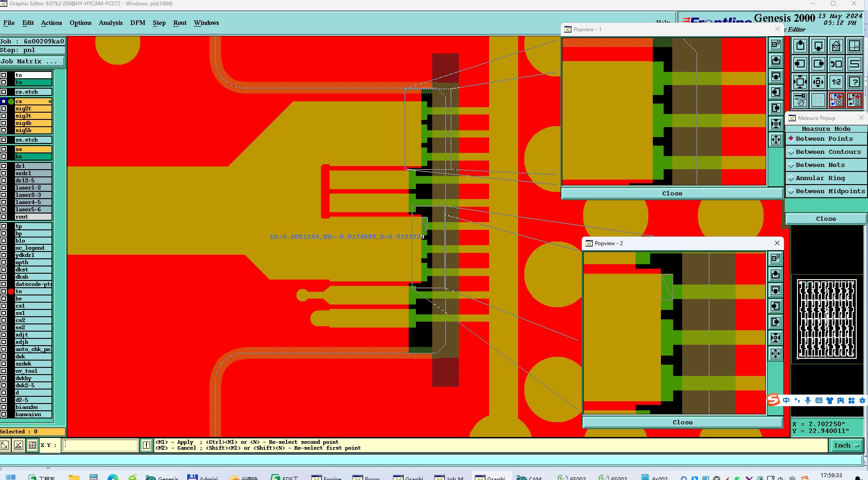Click the angle measure icon beside XY field
The width and height of the screenshot is (868, 480).
click(19, 445)
